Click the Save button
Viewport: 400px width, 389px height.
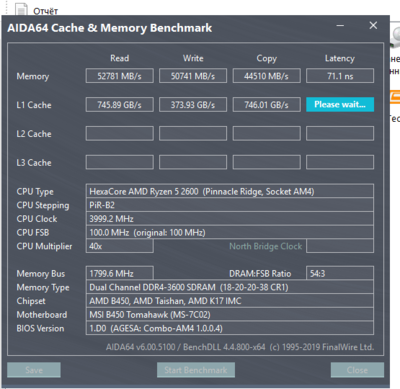pyautogui.click(x=34, y=370)
